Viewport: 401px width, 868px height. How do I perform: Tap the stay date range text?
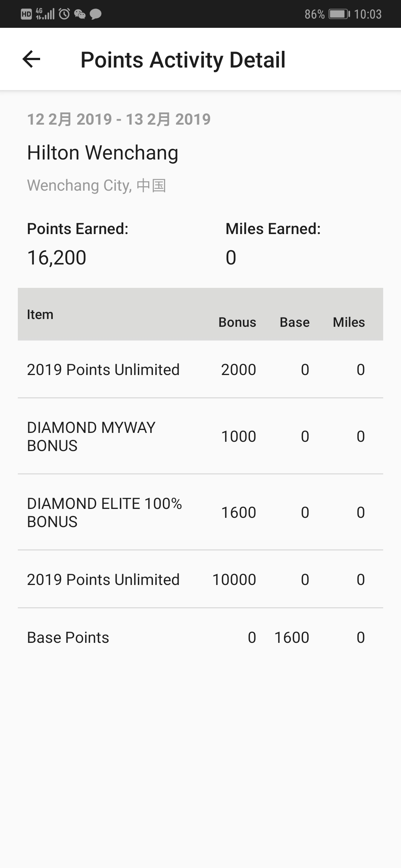coord(119,119)
